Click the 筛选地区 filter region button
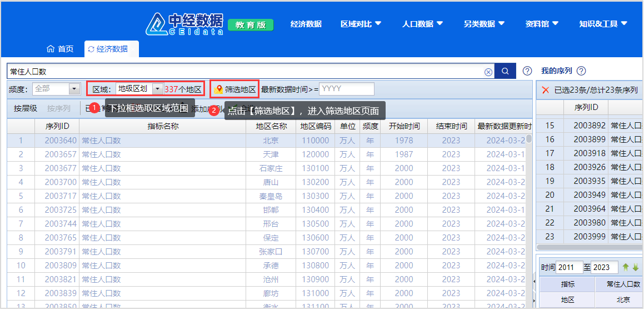644x310 pixels. pos(235,89)
